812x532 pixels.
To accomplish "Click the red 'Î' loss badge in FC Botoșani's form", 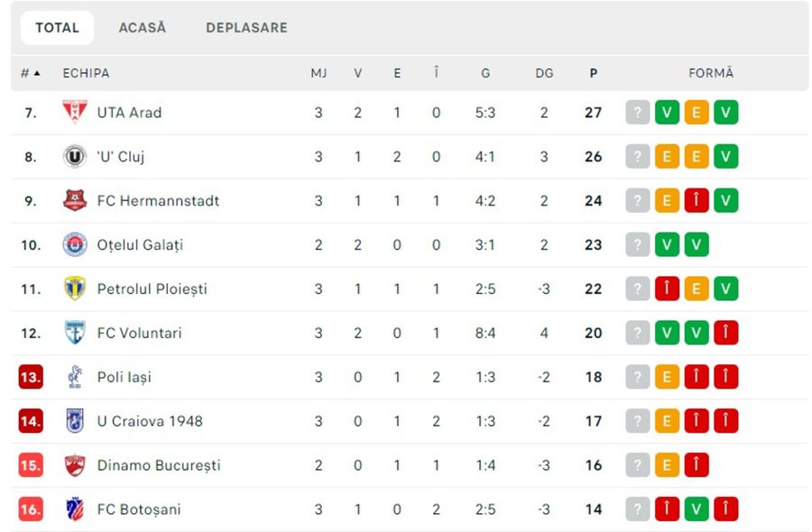I will click(x=667, y=509).
